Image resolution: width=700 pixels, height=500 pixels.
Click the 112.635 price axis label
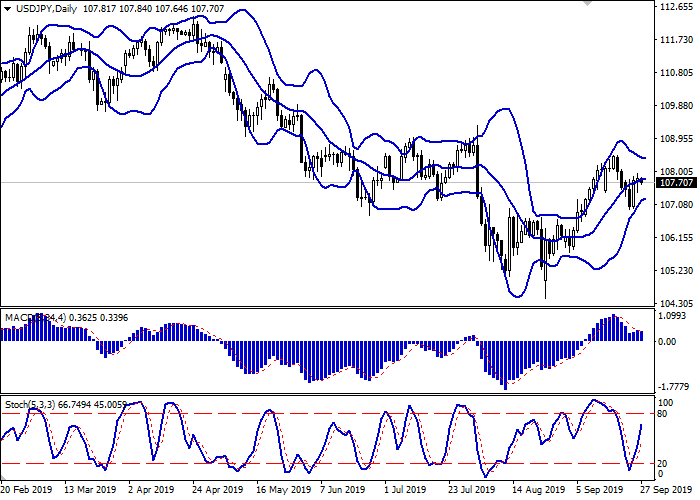[676, 7]
